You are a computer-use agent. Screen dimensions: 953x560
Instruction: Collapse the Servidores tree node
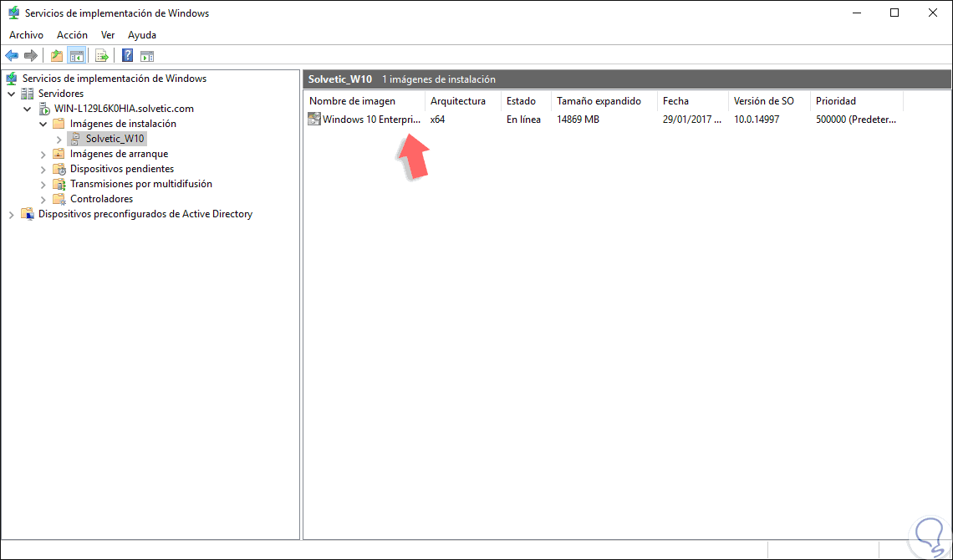12,94
